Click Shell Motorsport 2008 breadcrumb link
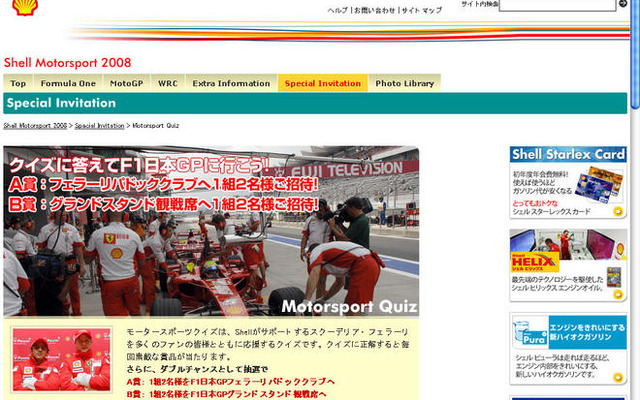Screen dimensions: 640x400 (x=35, y=126)
